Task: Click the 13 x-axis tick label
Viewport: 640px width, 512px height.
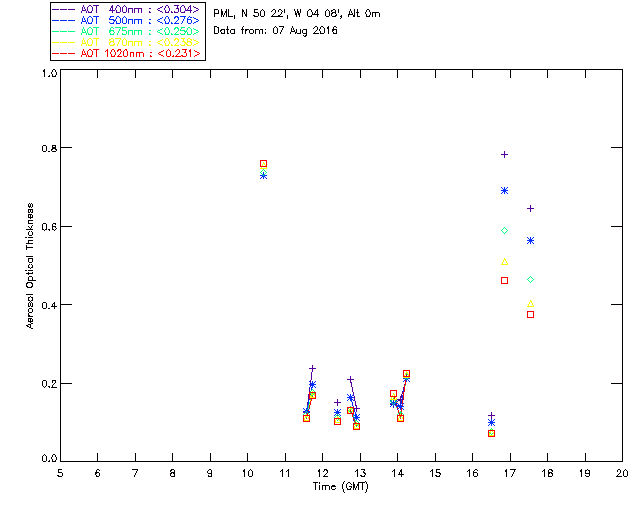Action: (x=360, y=473)
